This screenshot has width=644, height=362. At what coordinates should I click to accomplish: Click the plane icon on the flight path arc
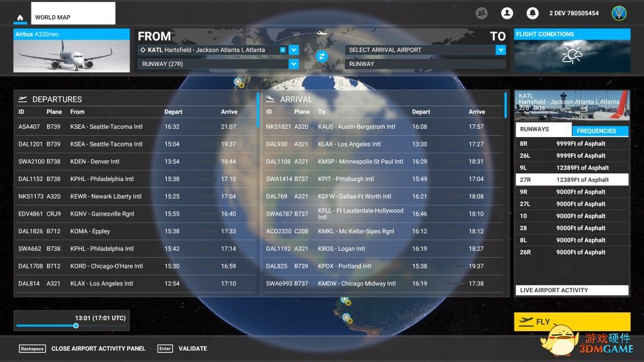(321, 33)
